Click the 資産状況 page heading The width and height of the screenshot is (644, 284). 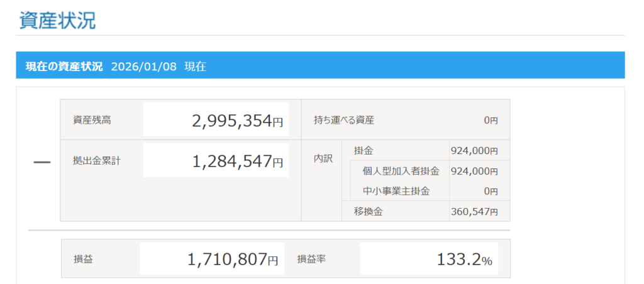[57, 19]
